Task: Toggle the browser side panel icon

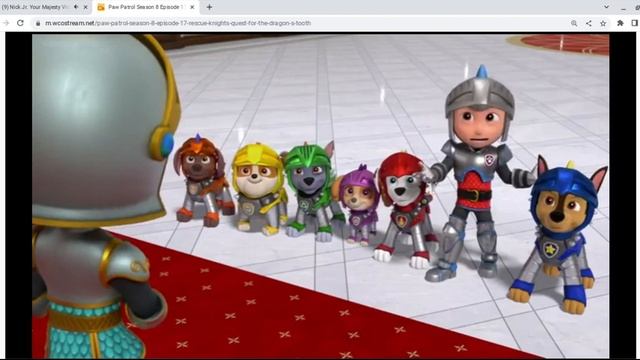Action: tap(635, 23)
